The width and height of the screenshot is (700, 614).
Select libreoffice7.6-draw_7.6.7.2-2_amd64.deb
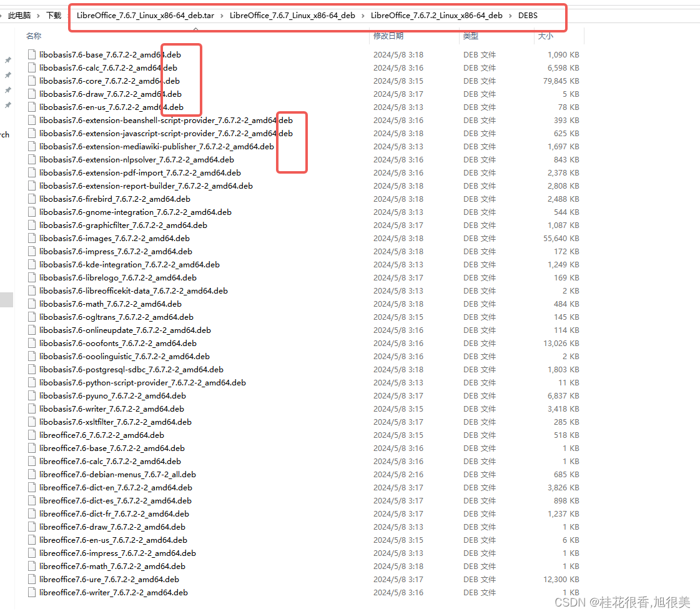112,527
